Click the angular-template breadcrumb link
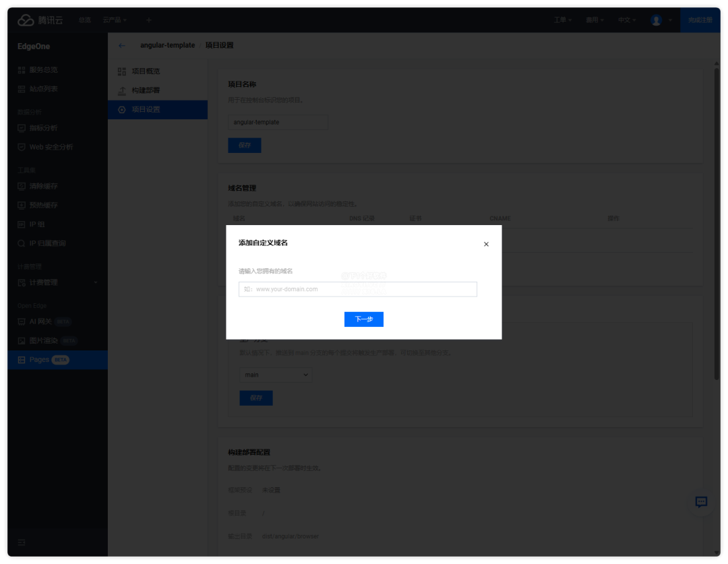This screenshot has width=728, height=564. point(168,45)
